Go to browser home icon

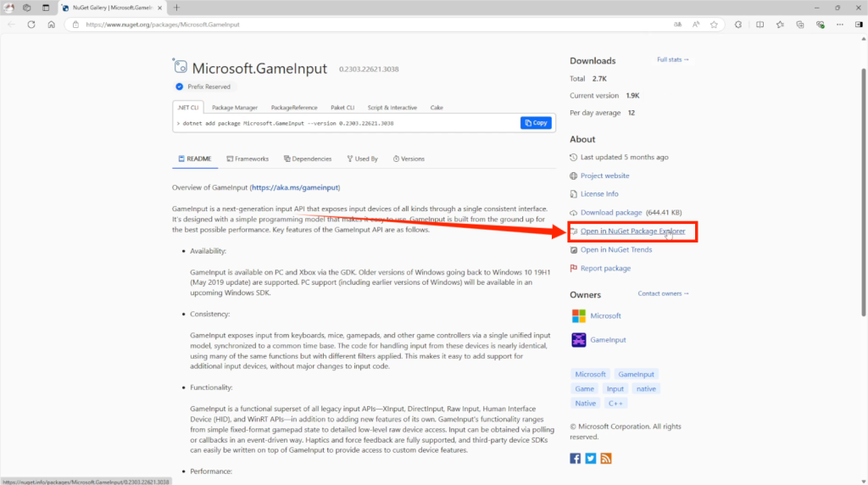pos(52,25)
